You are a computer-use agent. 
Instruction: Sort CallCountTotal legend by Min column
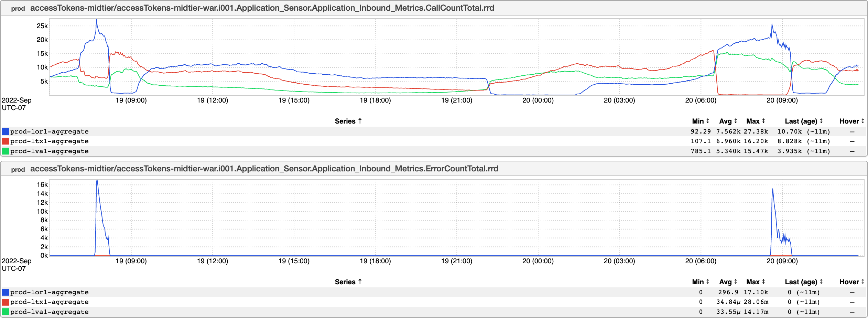pos(701,121)
